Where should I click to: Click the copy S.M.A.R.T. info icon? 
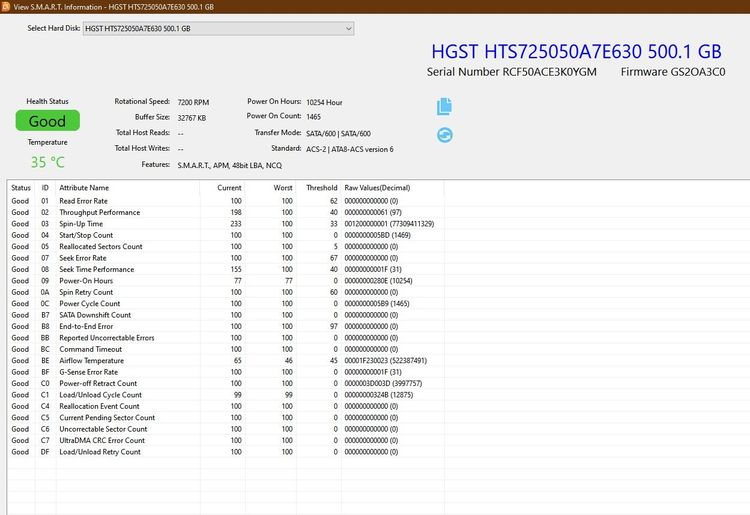click(x=444, y=106)
